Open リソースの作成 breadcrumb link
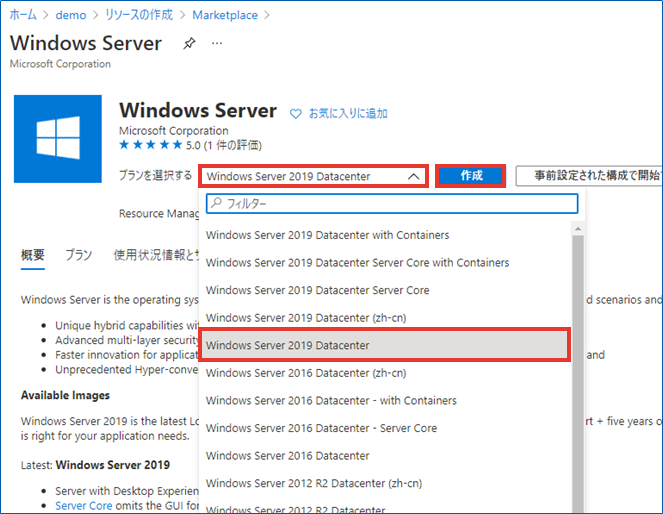Image resolution: width=663 pixels, height=514 pixels. click(139, 15)
